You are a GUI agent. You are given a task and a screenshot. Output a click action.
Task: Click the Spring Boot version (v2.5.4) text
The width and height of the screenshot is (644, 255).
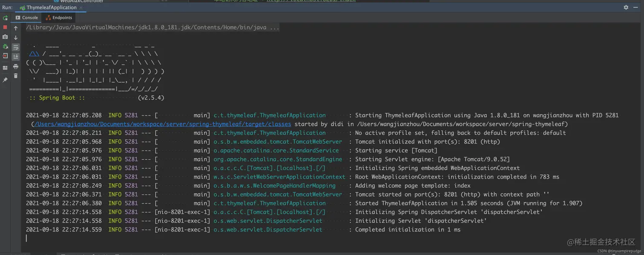pyautogui.click(x=151, y=98)
